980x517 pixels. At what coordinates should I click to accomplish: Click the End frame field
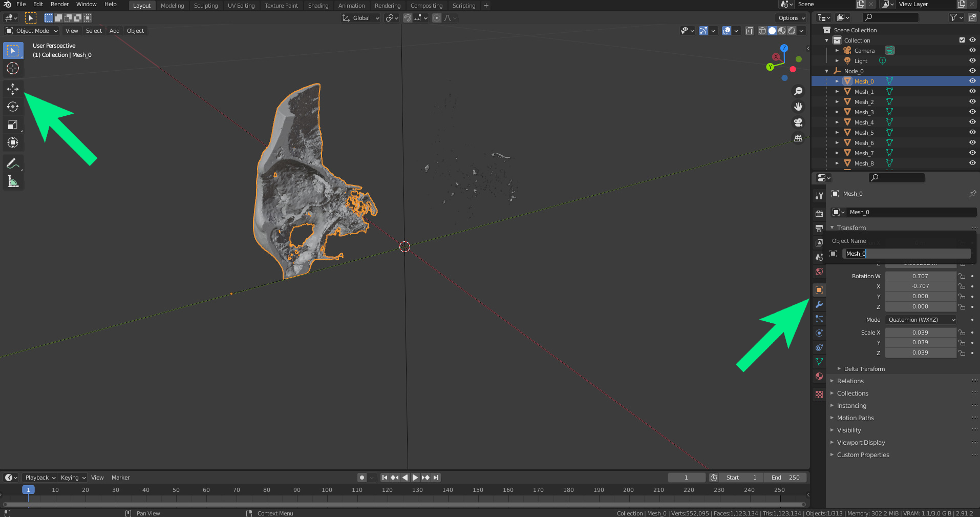coord(785,478)
